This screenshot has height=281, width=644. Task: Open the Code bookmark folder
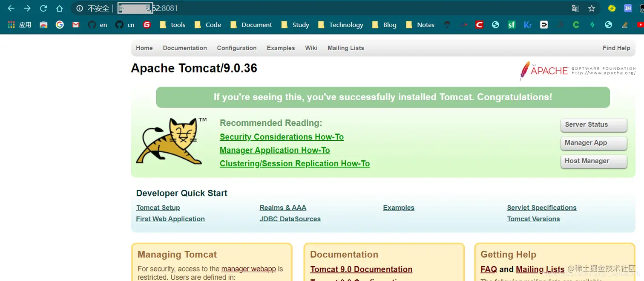click(207, 25)
